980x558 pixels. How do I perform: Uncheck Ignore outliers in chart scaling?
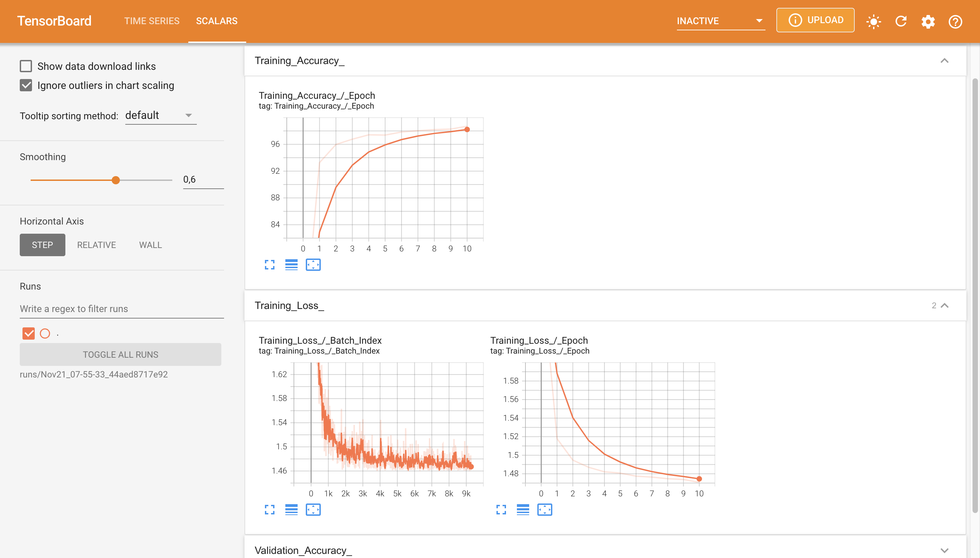click(x=26, y=86)
